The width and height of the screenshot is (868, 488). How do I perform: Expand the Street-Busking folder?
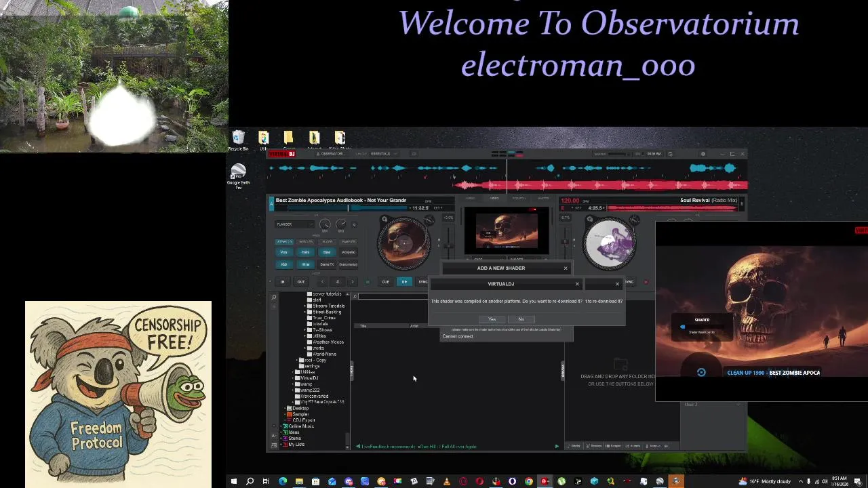click(x=306, y=312)
